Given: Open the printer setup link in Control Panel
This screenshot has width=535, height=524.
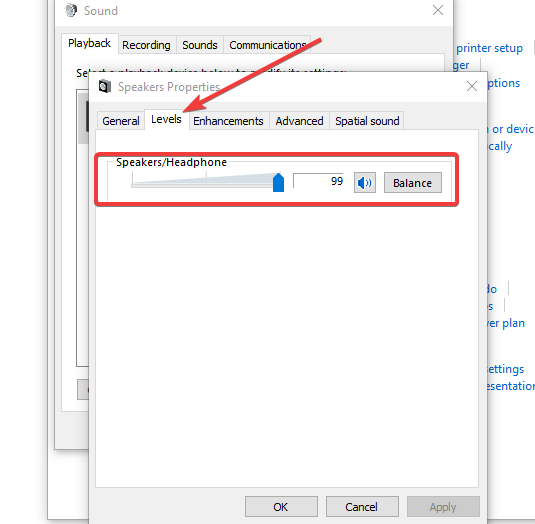Looking at the screenshot, I should point(489,48).
